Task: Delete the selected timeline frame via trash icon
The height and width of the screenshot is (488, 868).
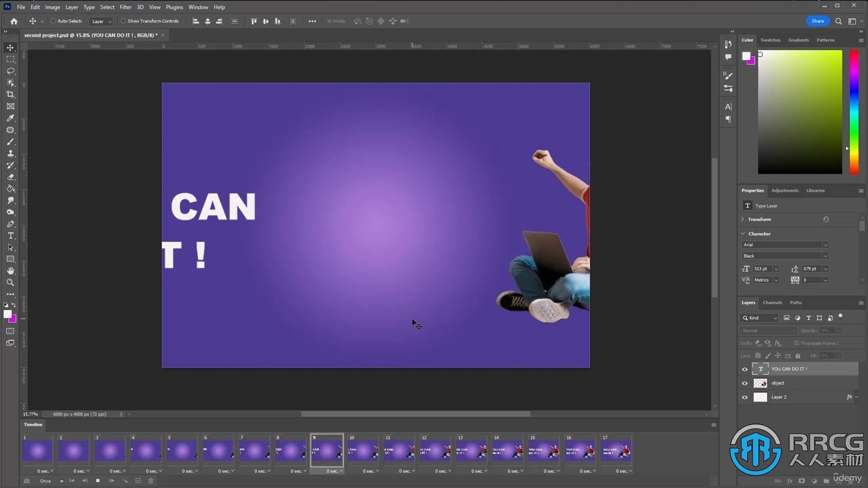Action: point(151,481)
